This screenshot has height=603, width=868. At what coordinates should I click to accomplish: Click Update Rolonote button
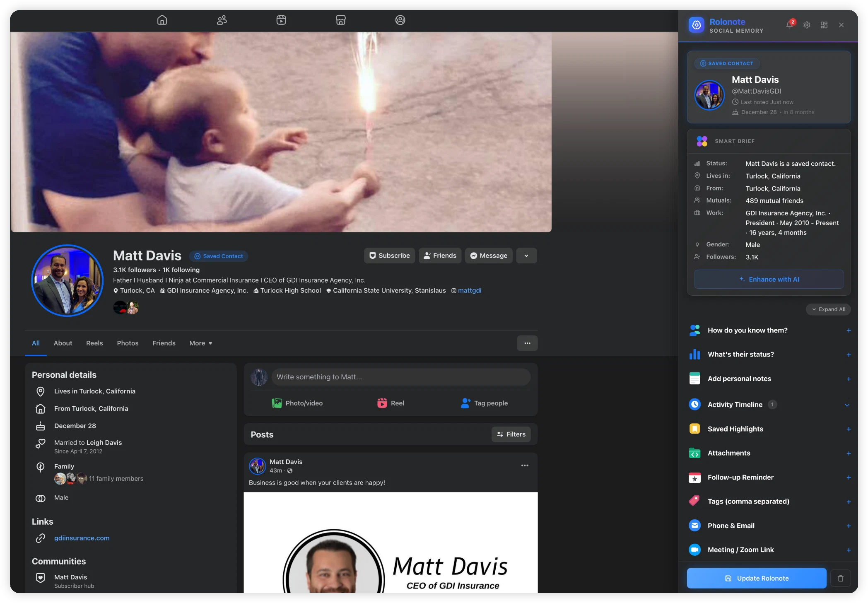[757, 578]
